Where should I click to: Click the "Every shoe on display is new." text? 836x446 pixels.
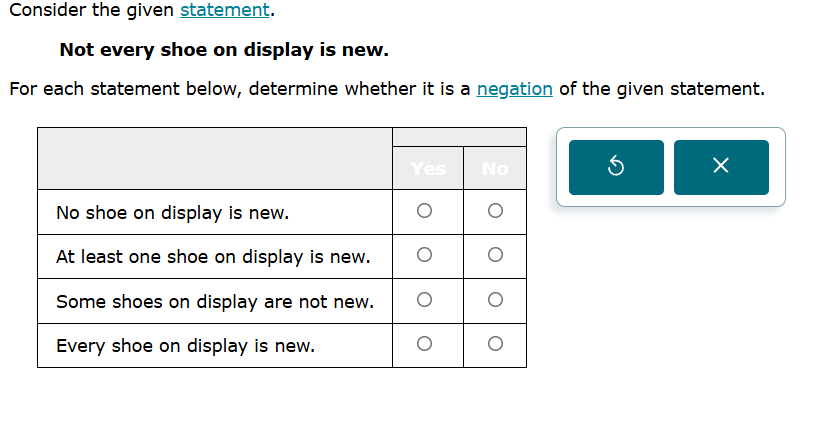point(185,346)
